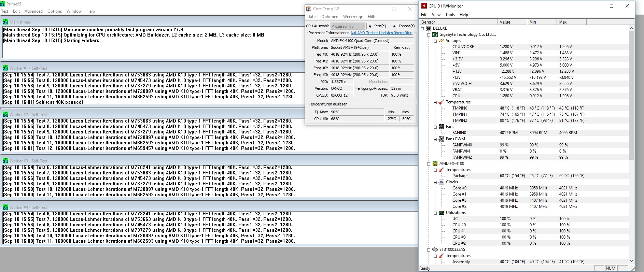Open Prime95 Test menu

pyautogui.click(x=5, y=11)
